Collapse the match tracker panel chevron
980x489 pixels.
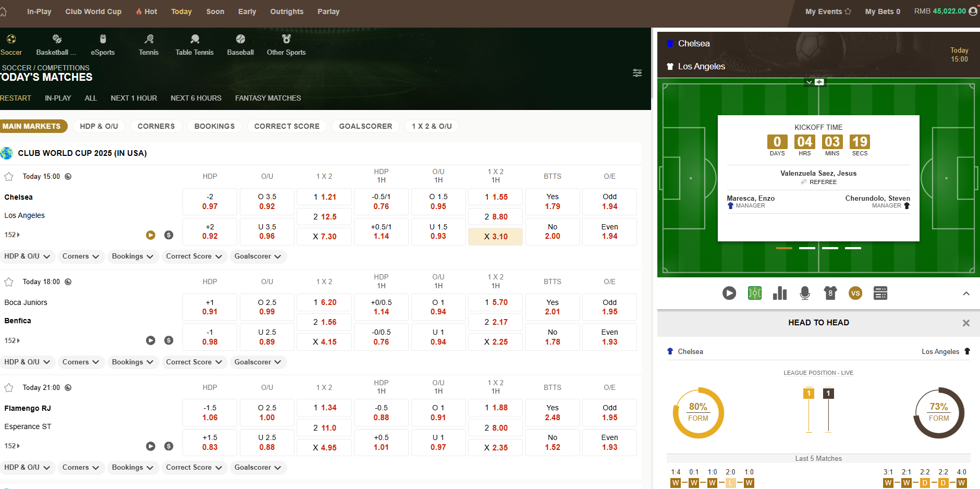[x=966, y=294]
